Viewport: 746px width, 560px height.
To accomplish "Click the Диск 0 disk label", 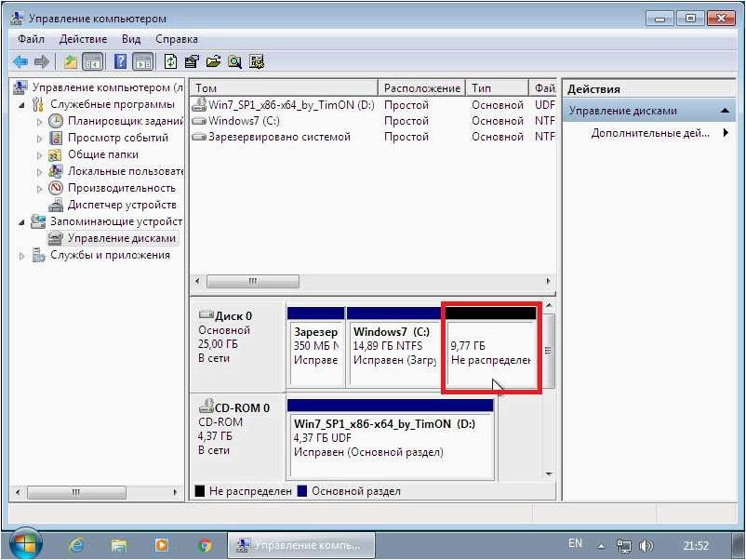I will tap(233, 316).
